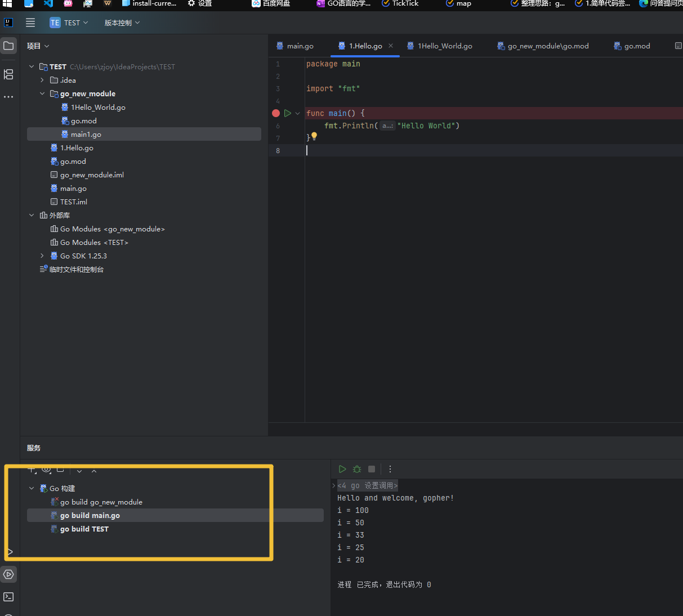The image size is (683, 616).
Task: Click 'Hello and welcome, gopher!' console output
Action: pos(395,498)
